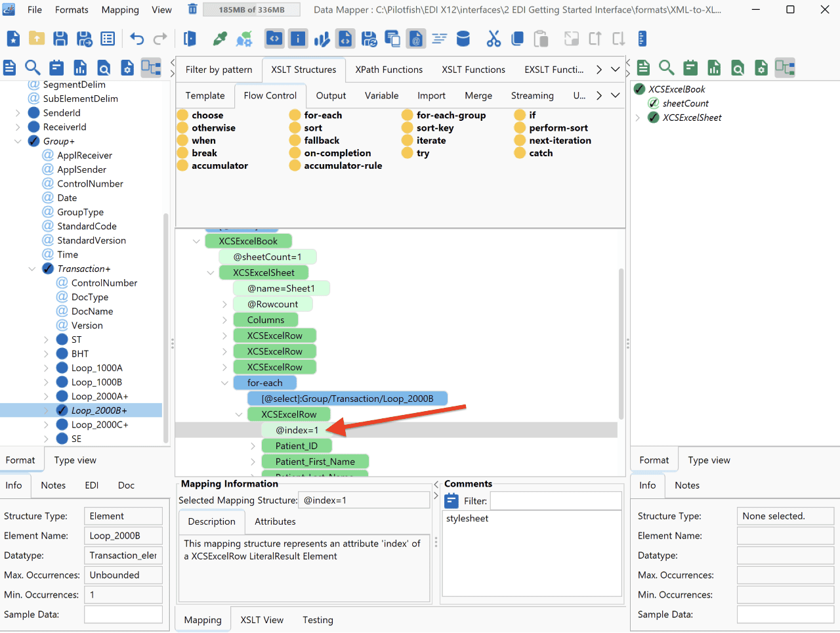Toggle tree view button in right panel
Image resolution: width=840 pixels, height=633 pixels.
785,68
